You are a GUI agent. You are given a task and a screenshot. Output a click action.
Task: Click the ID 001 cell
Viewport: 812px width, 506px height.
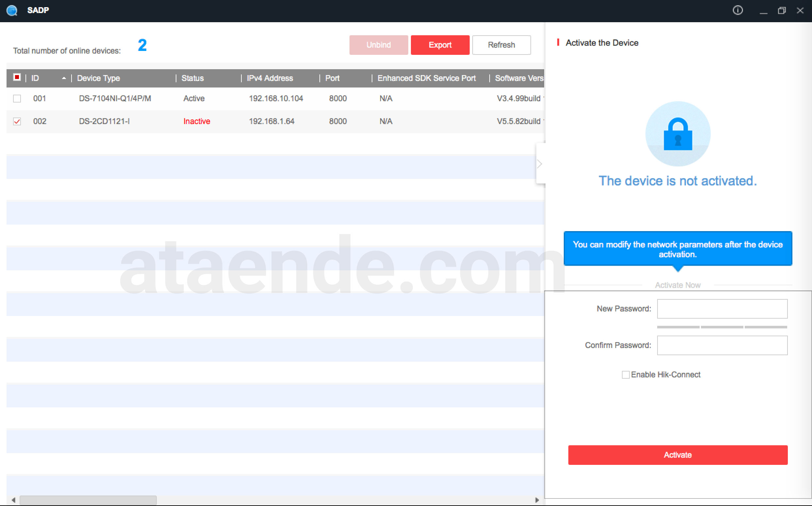[40, 98]
